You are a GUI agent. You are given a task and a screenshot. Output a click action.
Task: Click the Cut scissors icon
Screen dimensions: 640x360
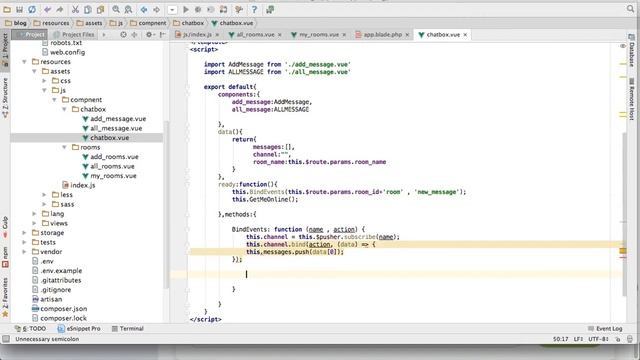point(76,9)
